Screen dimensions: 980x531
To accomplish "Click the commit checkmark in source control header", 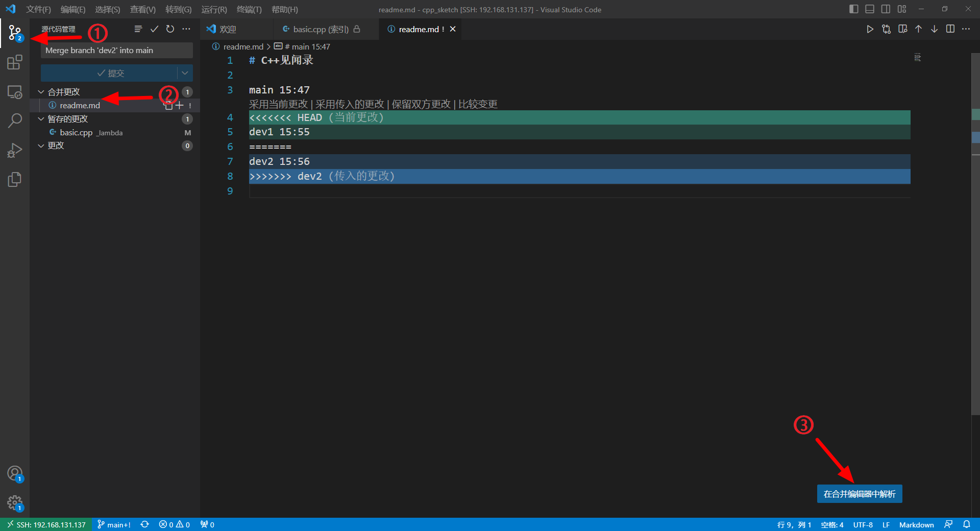I will [154, 29].
